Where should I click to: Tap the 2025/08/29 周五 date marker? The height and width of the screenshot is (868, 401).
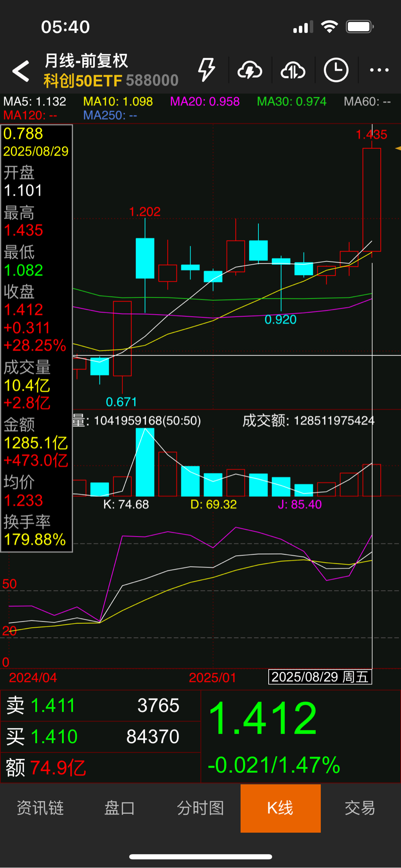click(x=320, y=677)
